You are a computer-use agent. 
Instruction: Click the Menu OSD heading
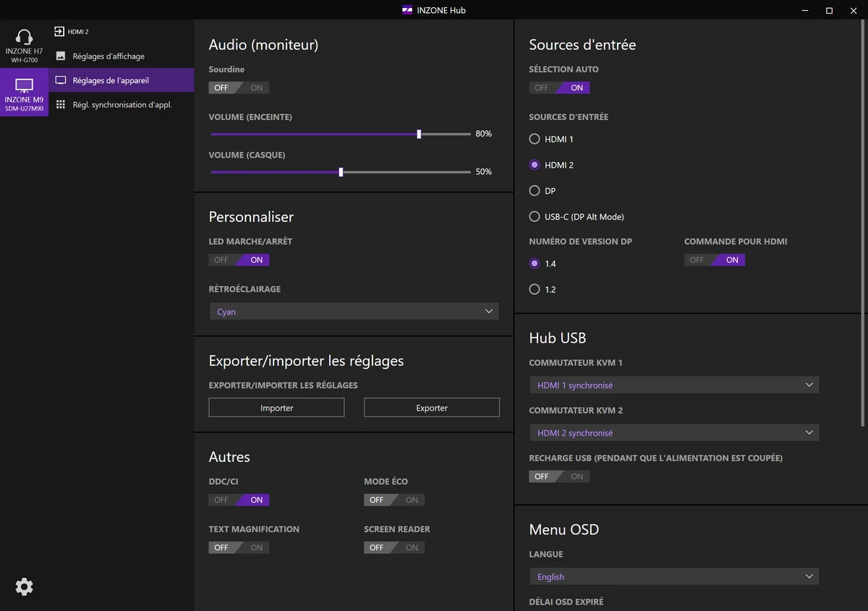(564, 529)
